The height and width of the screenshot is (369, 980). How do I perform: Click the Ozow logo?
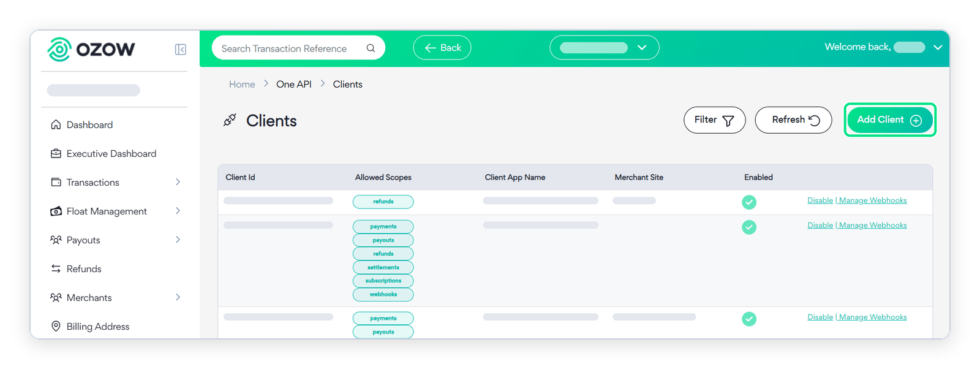[91, 50]
